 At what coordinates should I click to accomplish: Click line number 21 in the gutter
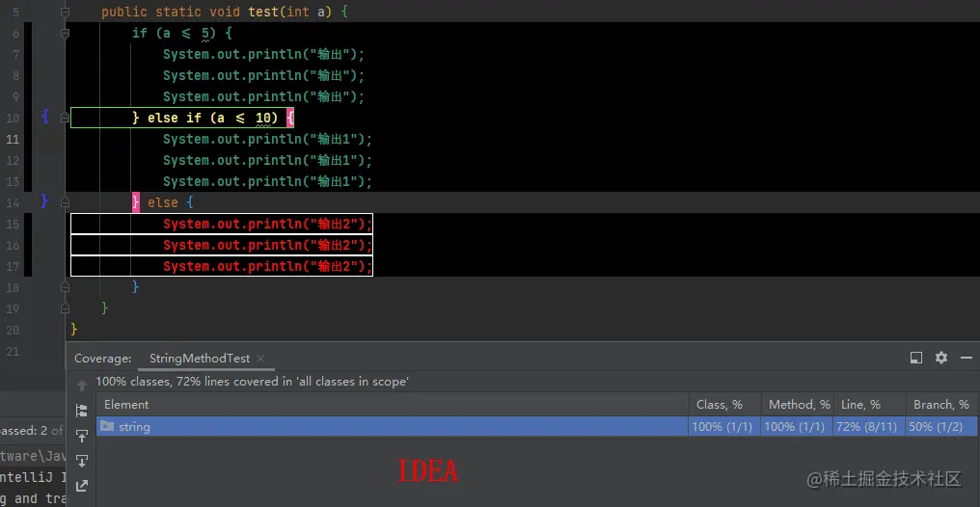[13, 352]
